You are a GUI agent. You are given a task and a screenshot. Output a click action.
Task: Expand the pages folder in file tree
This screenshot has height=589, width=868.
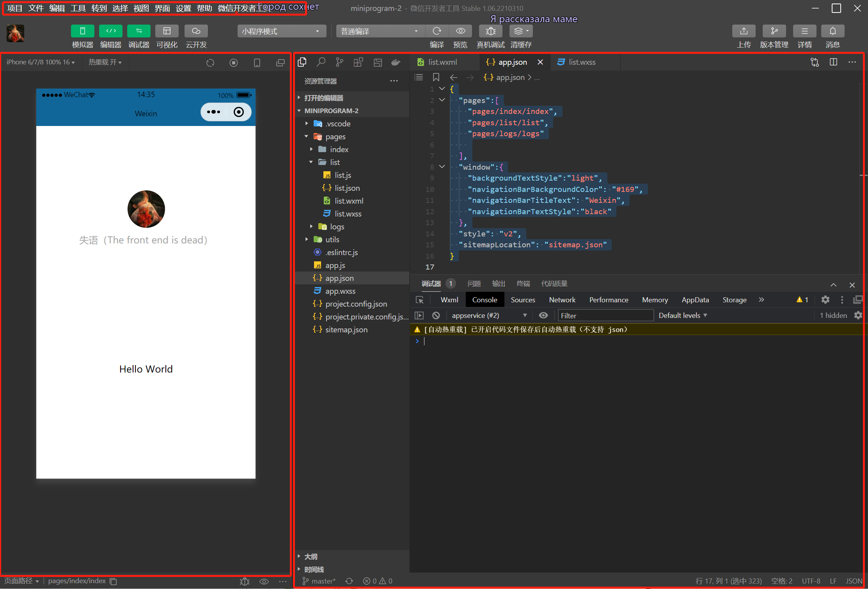tap(306, 136)
